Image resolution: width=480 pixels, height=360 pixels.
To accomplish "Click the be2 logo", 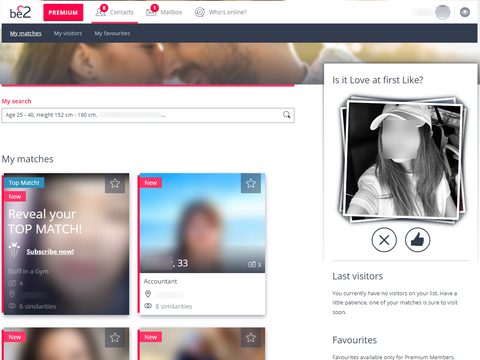I will [20, 12].
